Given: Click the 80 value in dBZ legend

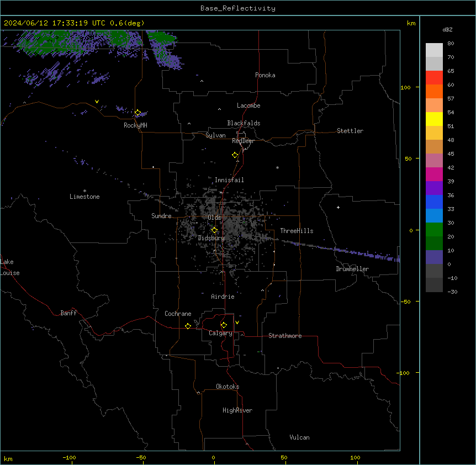Looking at the screenshot, I should [x=451, y=44].
